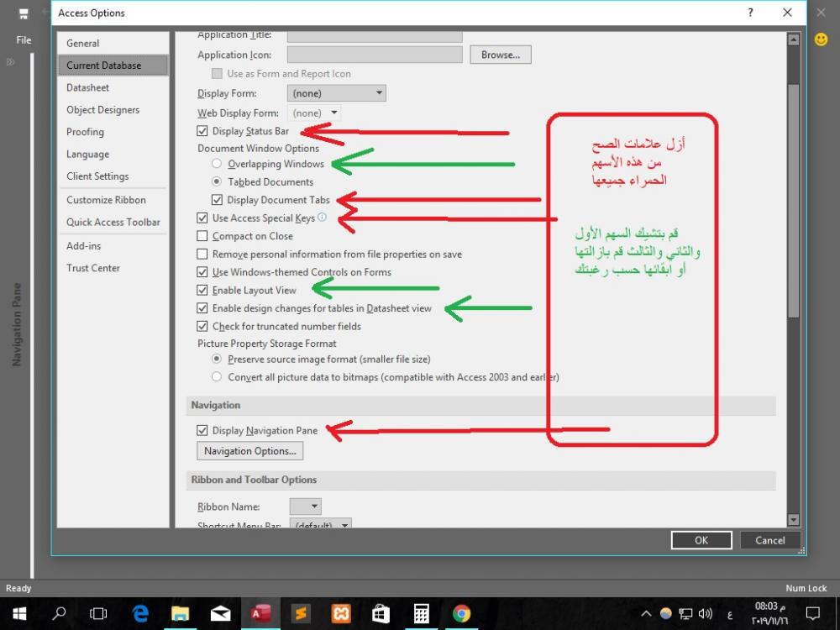The height and width of the screenshot is (630, 840).
Task: Open Add-ins category
Action: click(x=113, y=246)
